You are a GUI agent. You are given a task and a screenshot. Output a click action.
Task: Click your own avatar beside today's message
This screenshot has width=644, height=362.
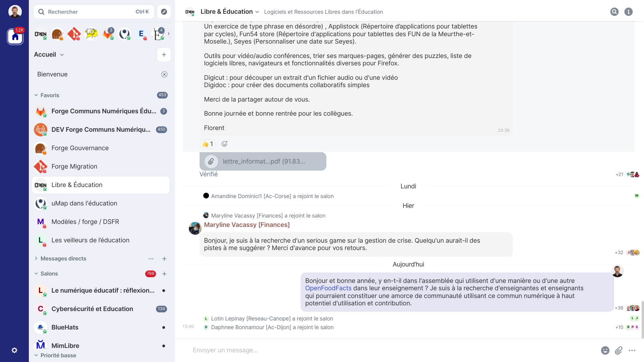(618, 271)
